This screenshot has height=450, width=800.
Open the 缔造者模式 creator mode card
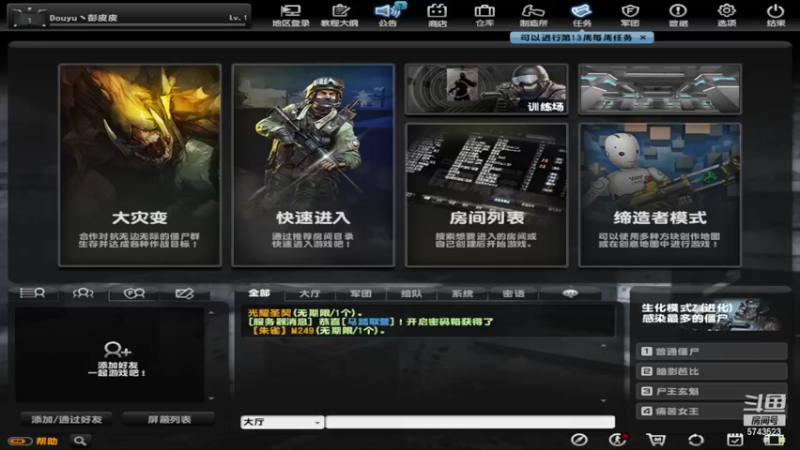(x=660, y=195)
